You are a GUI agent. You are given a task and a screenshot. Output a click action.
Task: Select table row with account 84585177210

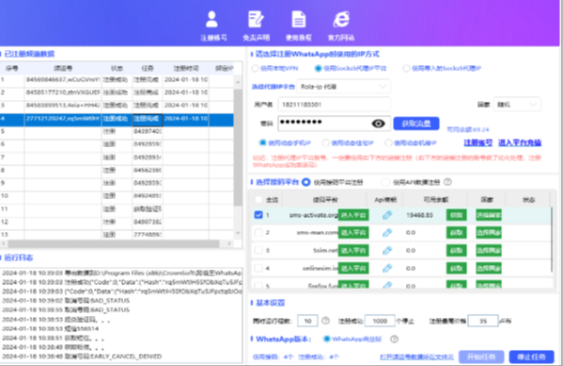[117, 93]
